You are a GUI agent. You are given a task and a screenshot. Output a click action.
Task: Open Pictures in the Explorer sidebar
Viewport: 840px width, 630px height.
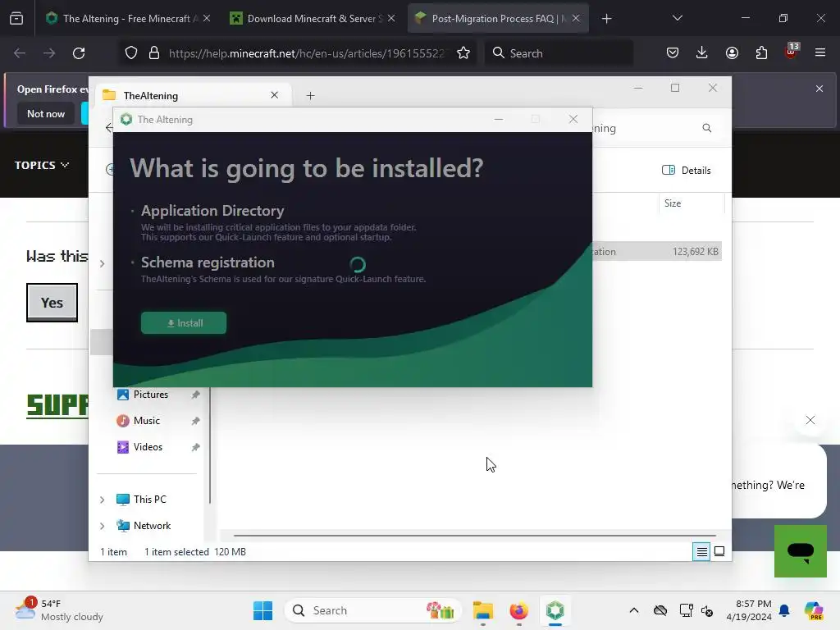pyautogui.click(x=150, y=395)
